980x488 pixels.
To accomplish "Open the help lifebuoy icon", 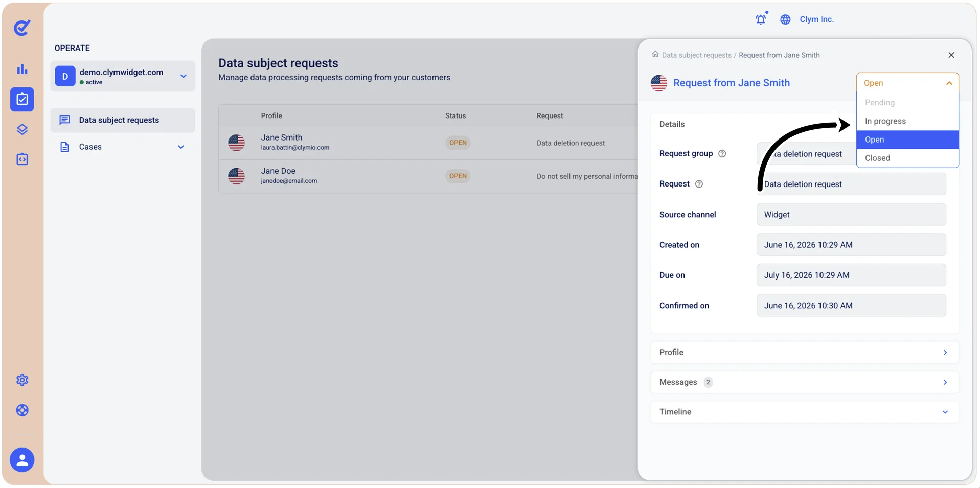I will pyautogui.click(x=22, y=410).
